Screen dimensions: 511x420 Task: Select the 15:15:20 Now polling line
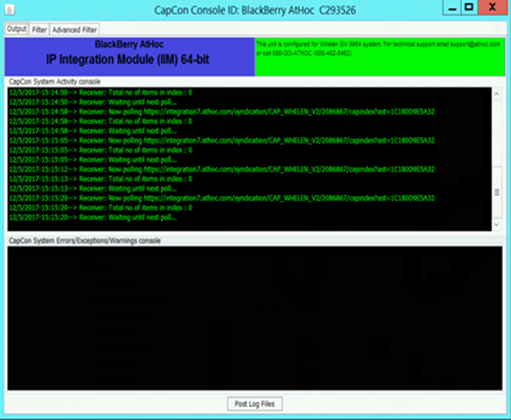pos(221,198)
